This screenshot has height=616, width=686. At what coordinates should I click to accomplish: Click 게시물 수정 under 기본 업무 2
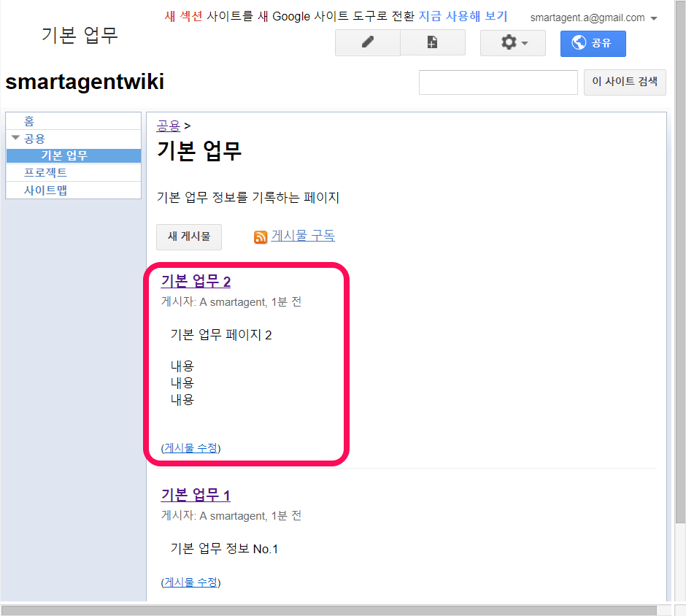tap(190, 447)
